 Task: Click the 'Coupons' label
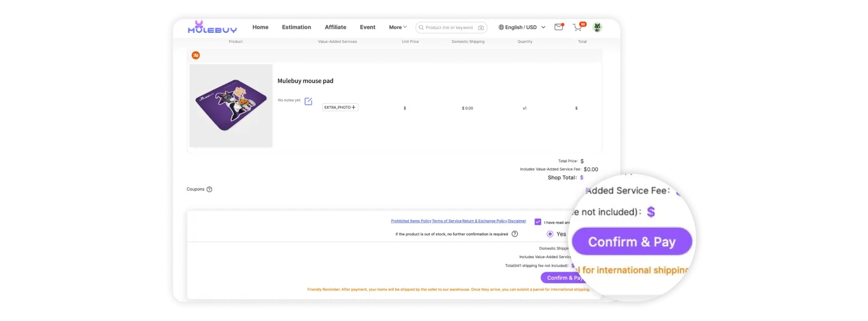click(x=196, y=189)
